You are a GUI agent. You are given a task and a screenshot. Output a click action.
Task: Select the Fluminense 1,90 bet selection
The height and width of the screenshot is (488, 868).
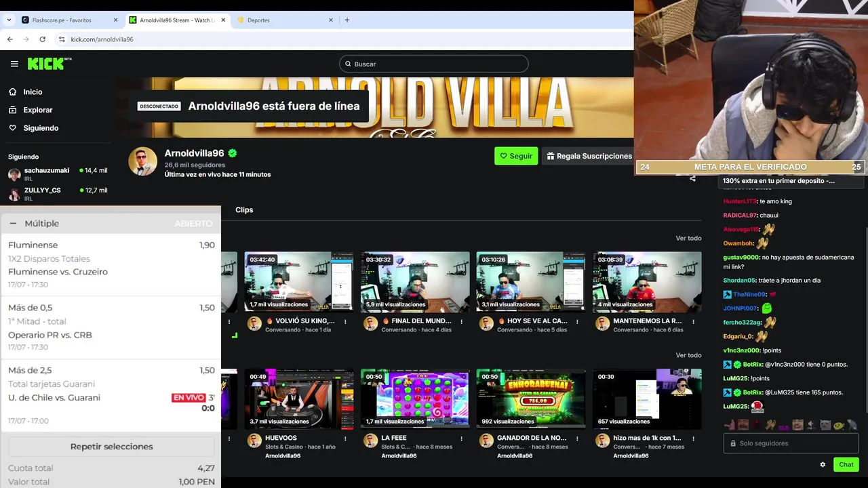tap(111, 264)
